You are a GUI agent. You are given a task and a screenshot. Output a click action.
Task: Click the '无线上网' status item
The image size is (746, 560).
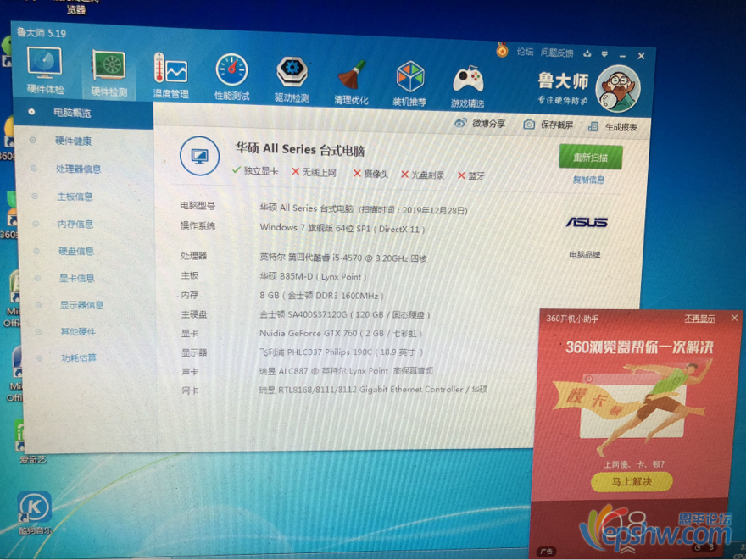click(x=314, y=172)
